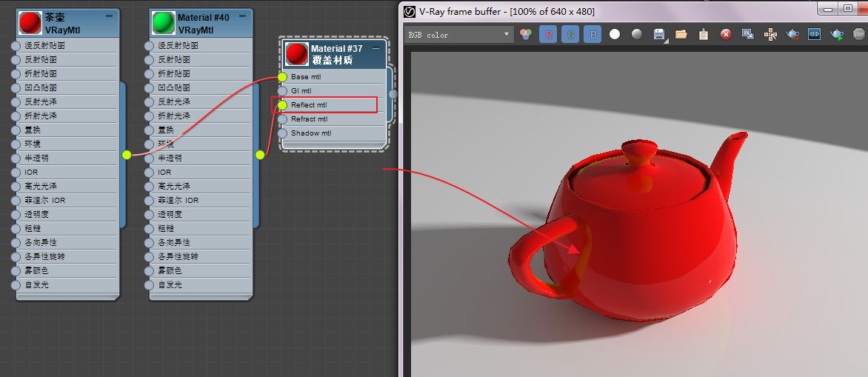Click the green Material #40 preview sphere
This screenshot has width=868, height=377.
[163, 23]
